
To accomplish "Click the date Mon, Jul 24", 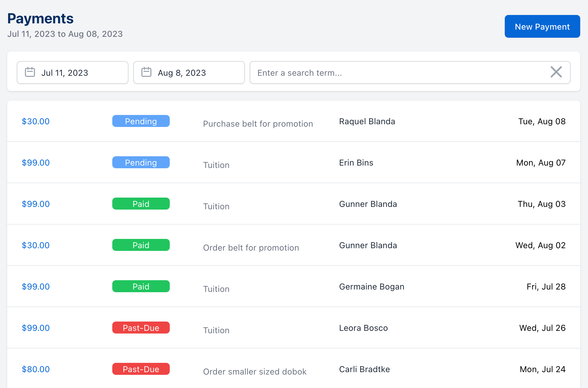I will coord(543,369).
